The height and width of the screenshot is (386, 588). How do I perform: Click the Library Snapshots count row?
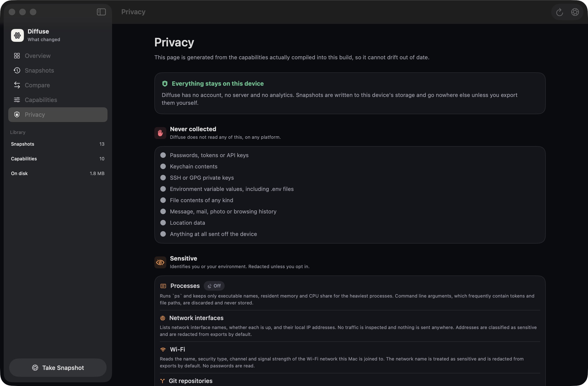click(58, 144)
